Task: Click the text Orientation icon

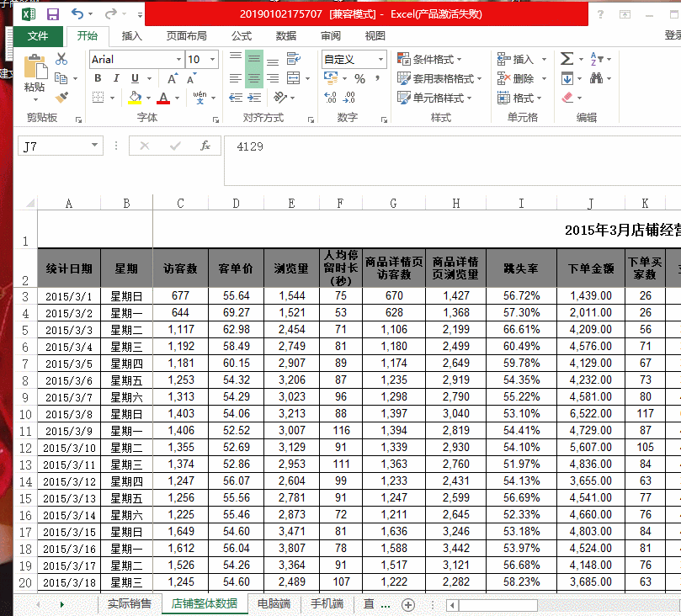Action: pyautogui.click(x=280, y=98)
